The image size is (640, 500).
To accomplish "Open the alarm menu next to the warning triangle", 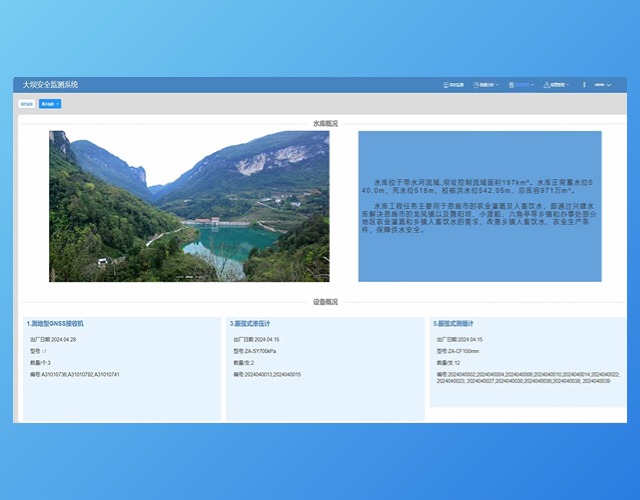I will point(558,85).
